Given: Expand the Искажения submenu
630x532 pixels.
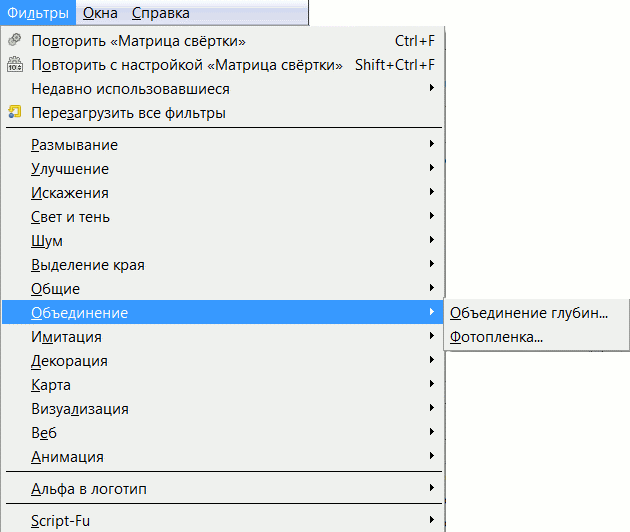Looking at the screenshot, I should [x=70, y=193].
